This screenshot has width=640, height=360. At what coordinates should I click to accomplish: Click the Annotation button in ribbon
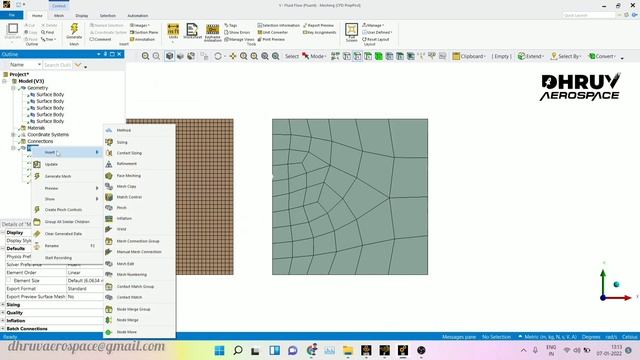pyautogui.click(x=142, y=40)
